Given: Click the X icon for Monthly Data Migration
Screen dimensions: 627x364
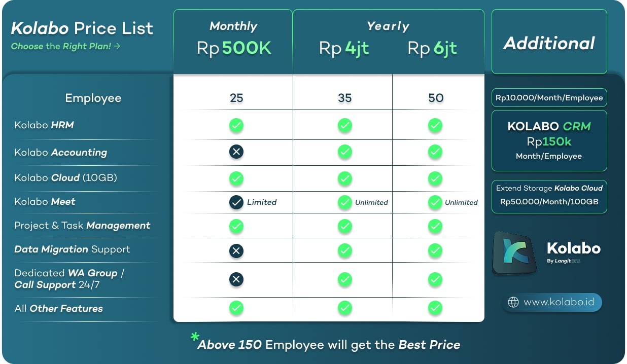Looking at the screenshot, I should pyautogui.click(x=236, y=250).
